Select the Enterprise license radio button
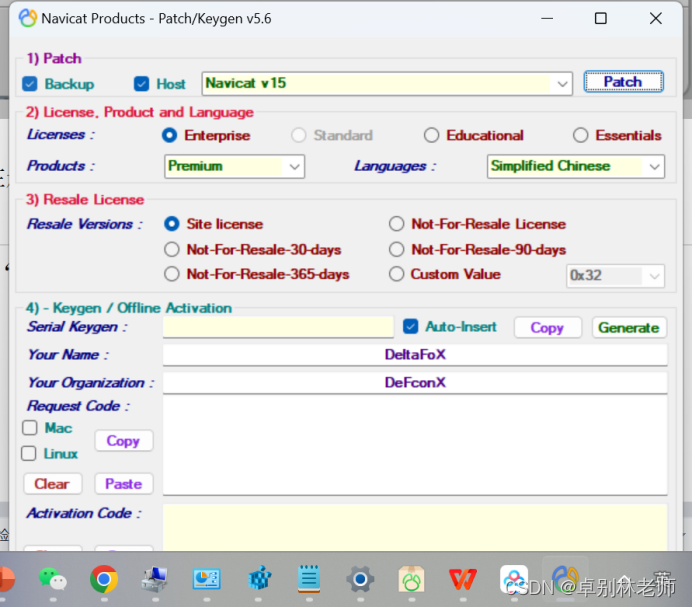This screenshot has height=607, width=692. point(169,136)
